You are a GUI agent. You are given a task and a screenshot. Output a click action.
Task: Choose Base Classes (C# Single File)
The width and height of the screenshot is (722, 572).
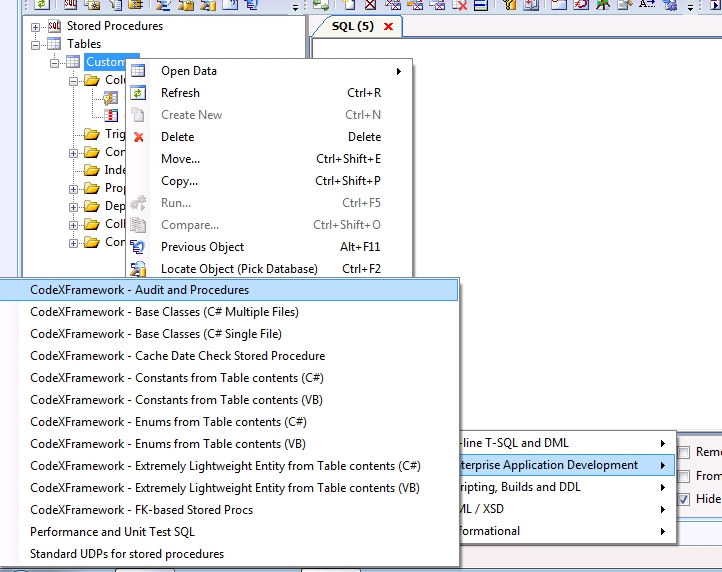[229, 334]
